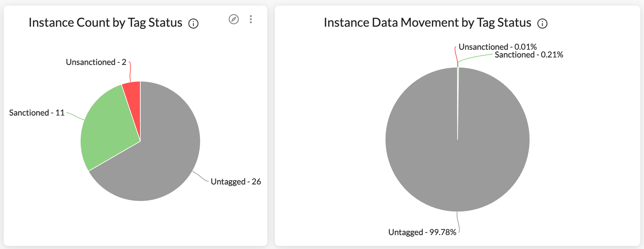Click 'Instance Data Movement by Tag Status' title
The image size is (644, 249).
427,23
